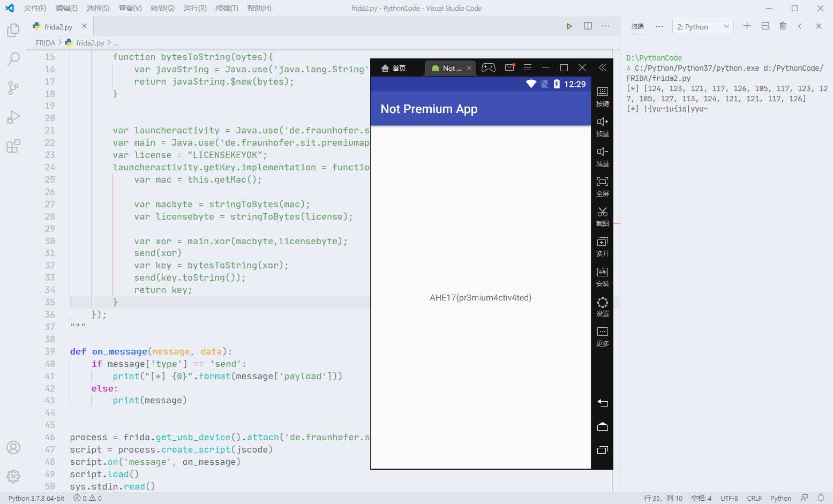Click the AHE17{pr3mium4ctiv4ted} text in app
833x504 pixels.
pyautogui.click(x=481, y=298)
